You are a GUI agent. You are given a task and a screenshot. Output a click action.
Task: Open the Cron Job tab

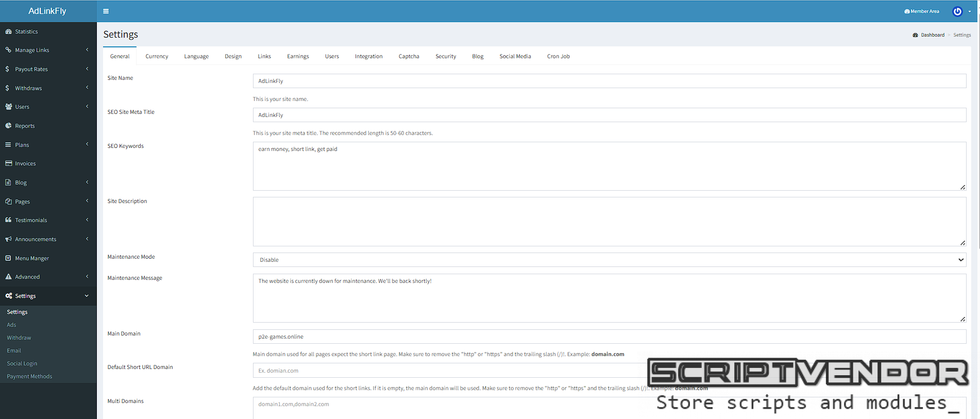[x=558, y=56]
